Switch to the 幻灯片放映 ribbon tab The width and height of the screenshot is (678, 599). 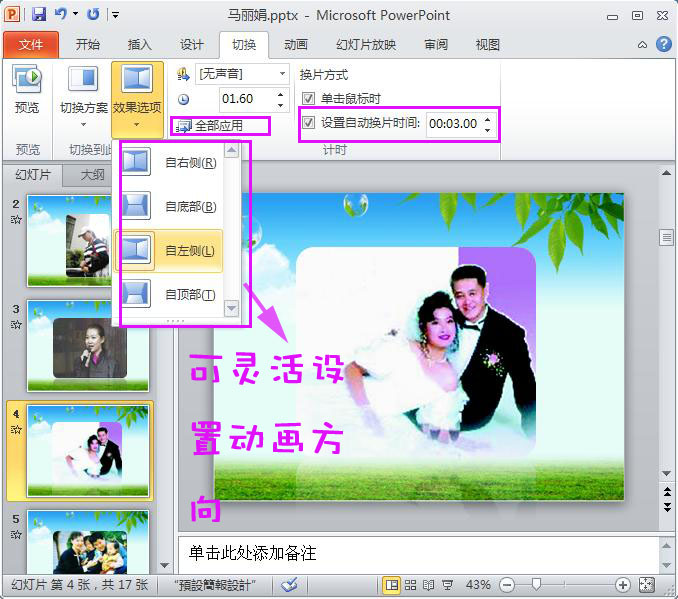[366, 45]
